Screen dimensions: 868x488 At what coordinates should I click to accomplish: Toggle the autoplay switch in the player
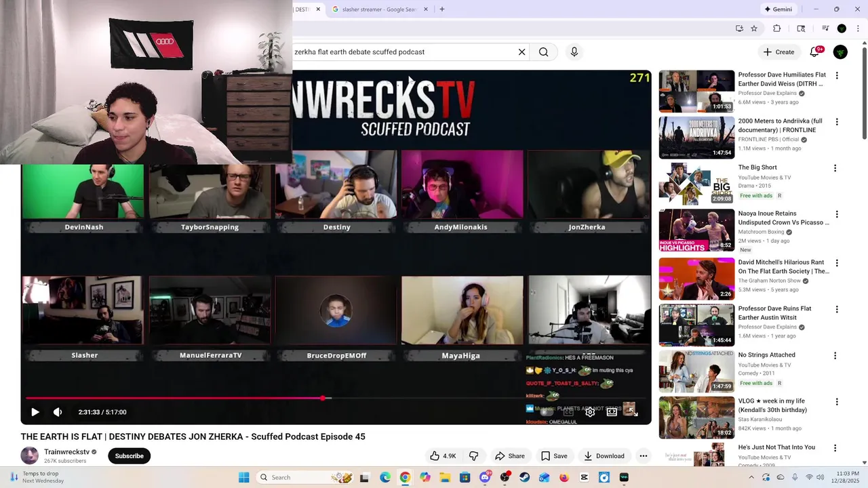coord(547,412)
